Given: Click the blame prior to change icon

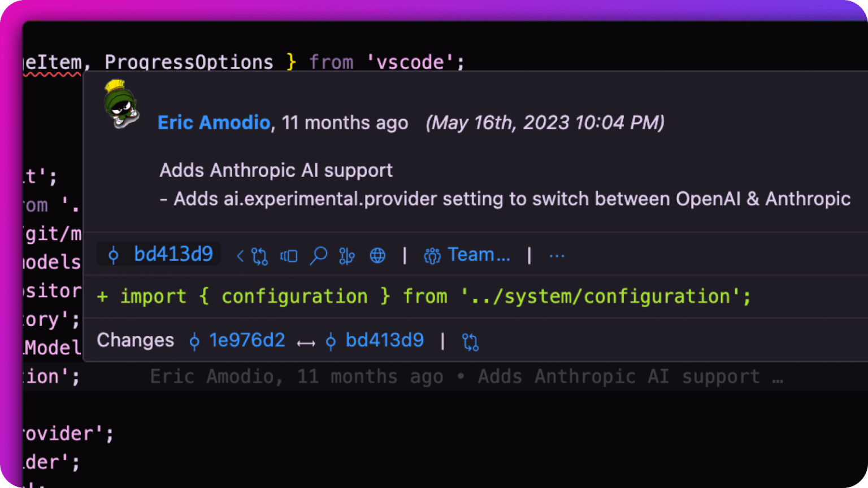Looking at the screenshot, I should click(289, 256).
